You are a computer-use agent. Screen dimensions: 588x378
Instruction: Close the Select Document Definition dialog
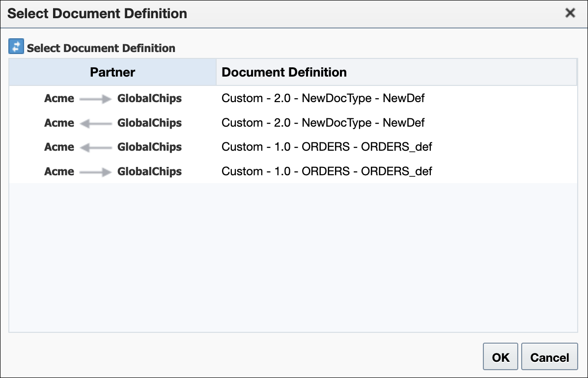click(x=570, y=13)
